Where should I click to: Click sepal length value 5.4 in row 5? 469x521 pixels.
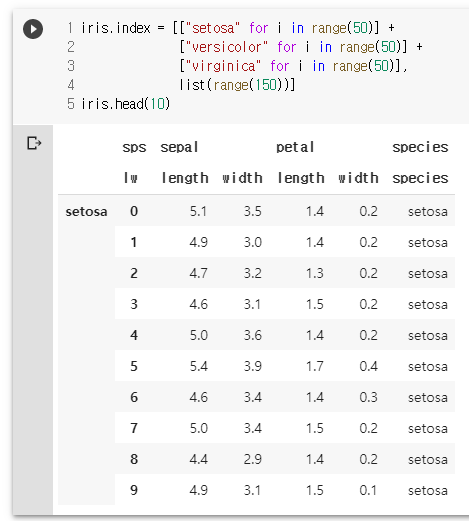[199, 367]
